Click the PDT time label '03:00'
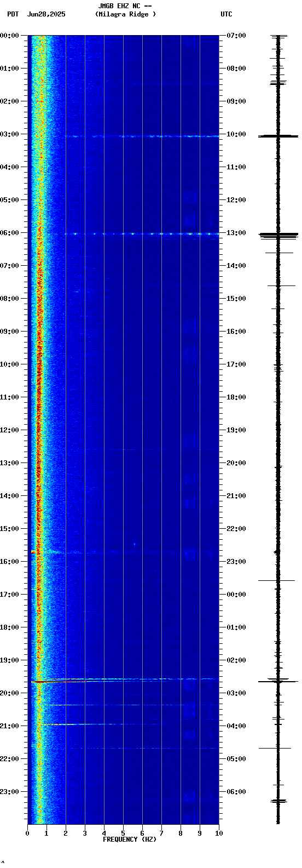Image resolution: width=302 pixels, height=868 pixels. 10,134
